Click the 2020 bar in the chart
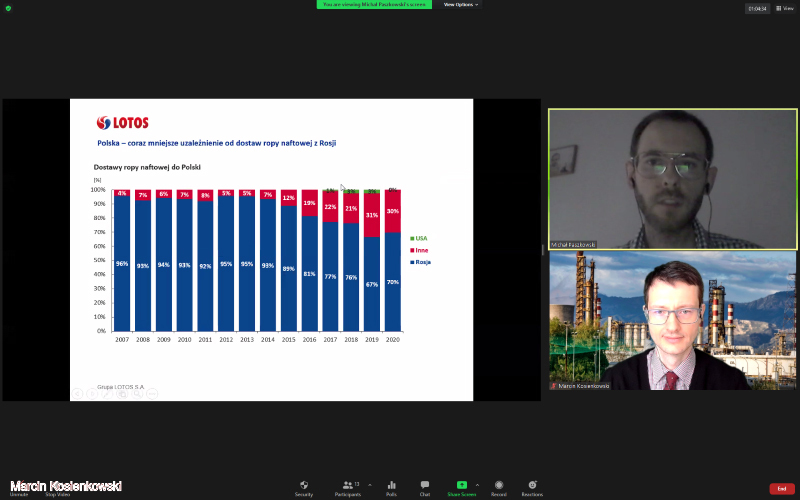Screen dimensions: 800x500 click(x=393, y=260)
